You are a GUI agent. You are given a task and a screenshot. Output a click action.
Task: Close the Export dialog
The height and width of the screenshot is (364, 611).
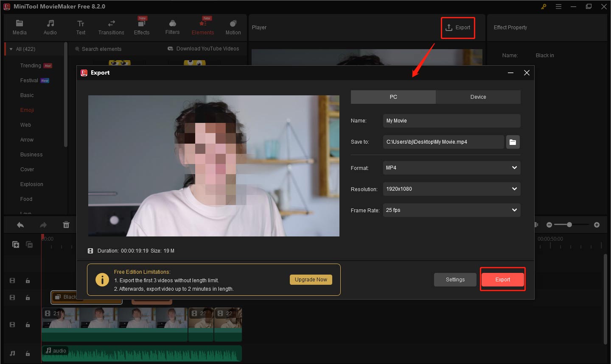(527, 73)
